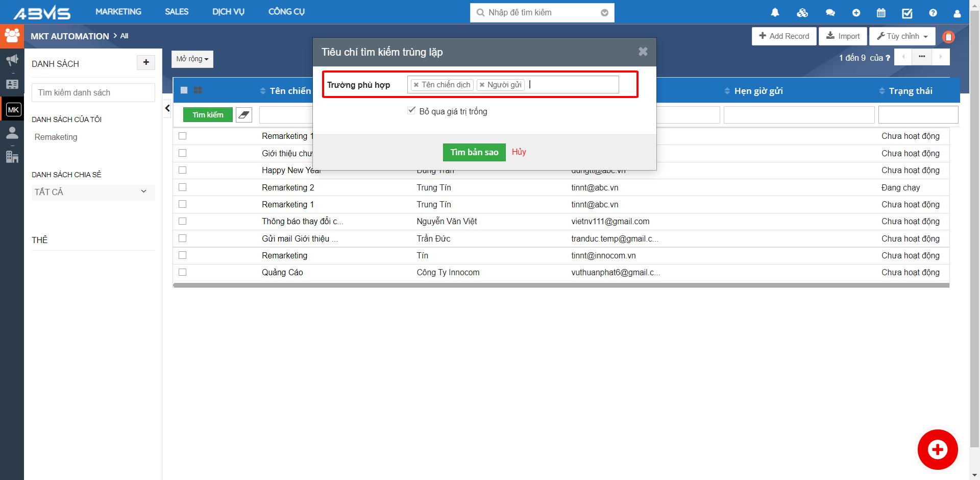The height and width of the screenshot is (480, 980).
Task: Toggle the Bỏ qua giá trị trống checkbox
Action: click(x=411, y=110)
